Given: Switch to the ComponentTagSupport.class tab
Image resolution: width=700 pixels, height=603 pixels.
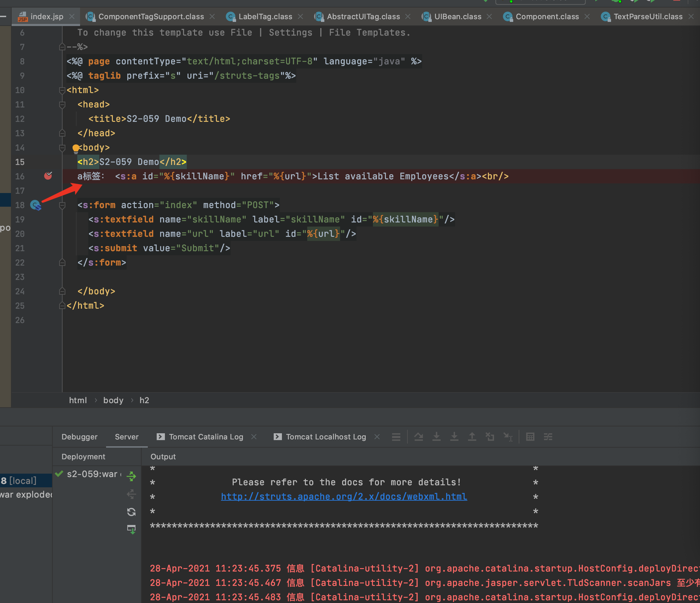Looking at the screenshot, I should (x=151, y=16).
